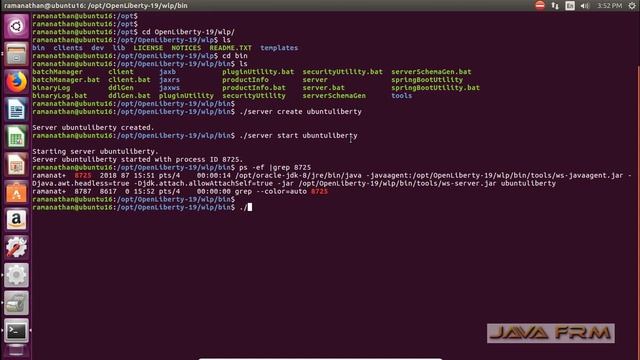640x360 pixels.
Task: Open the keyboard input source indicator
Action: click(570, 5)
